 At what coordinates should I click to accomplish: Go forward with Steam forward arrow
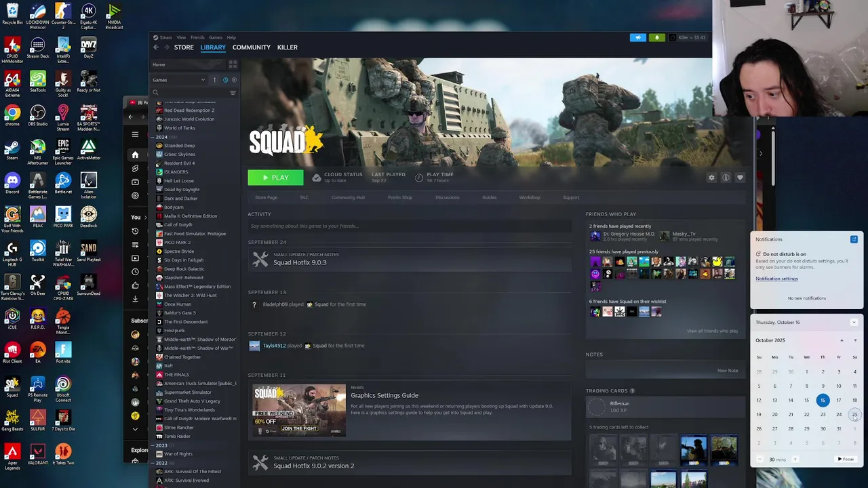click(166, 47)
